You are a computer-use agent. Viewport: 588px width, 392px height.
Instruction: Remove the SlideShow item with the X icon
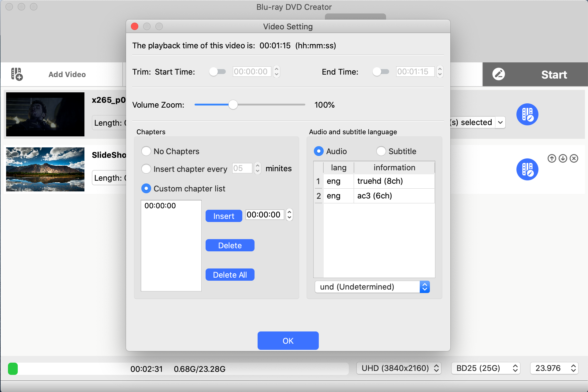(574, 158)
